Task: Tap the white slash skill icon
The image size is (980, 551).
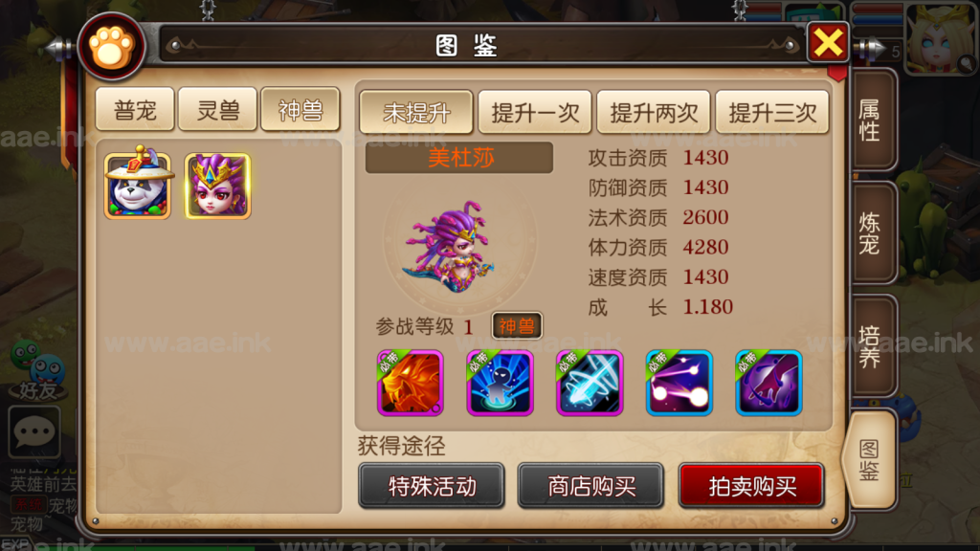Action: tap(590, 383)
